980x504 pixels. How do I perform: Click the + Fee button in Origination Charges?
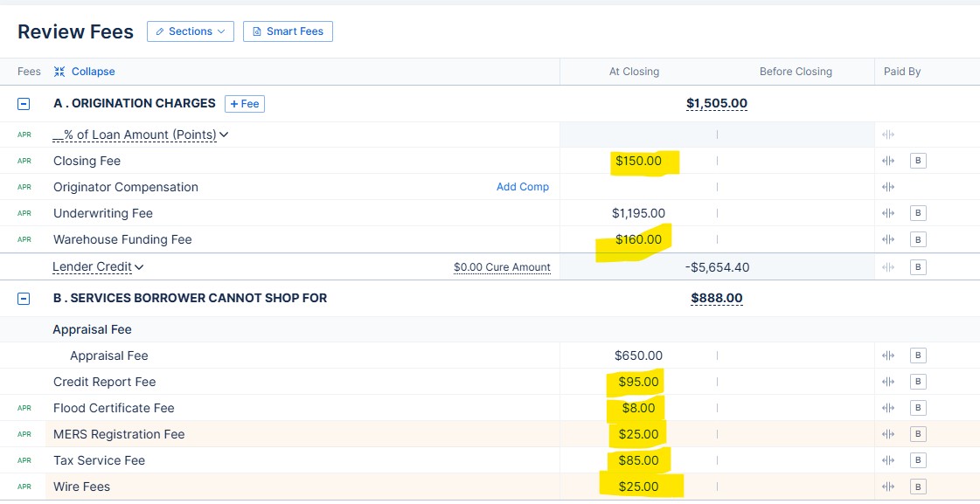click(x=245, y=104)
